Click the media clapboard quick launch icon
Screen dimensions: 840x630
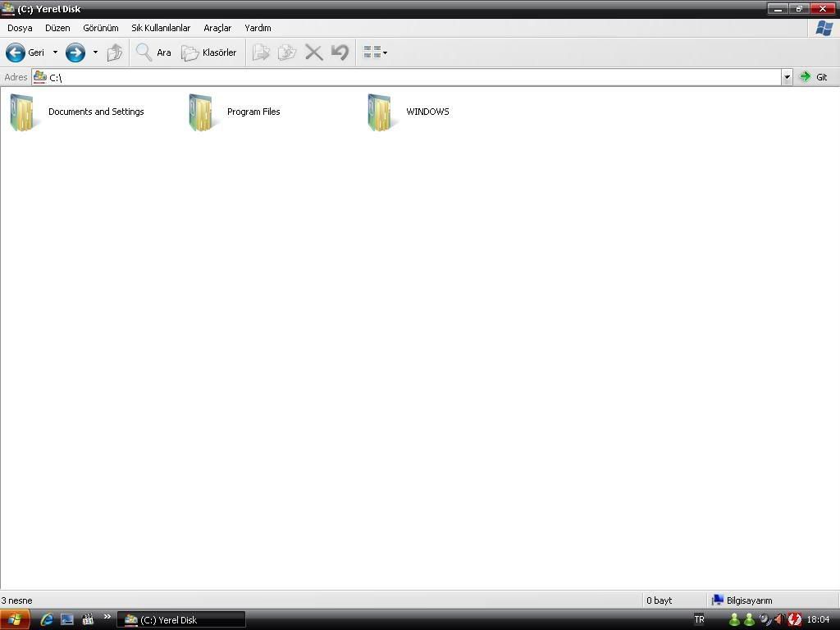88,619
